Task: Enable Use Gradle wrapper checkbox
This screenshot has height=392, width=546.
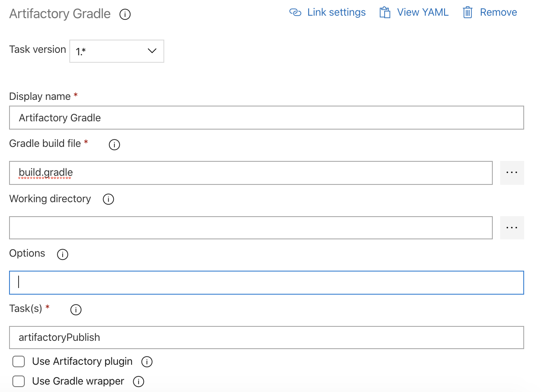Action: tap(19, 381)
